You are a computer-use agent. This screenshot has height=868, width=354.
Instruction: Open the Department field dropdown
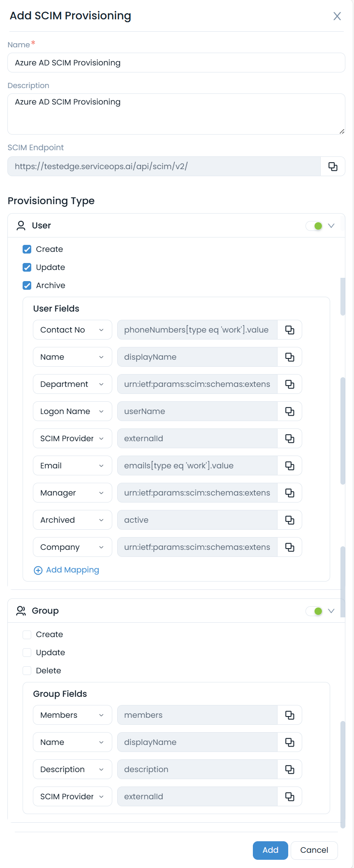click(x=72, y=384)
